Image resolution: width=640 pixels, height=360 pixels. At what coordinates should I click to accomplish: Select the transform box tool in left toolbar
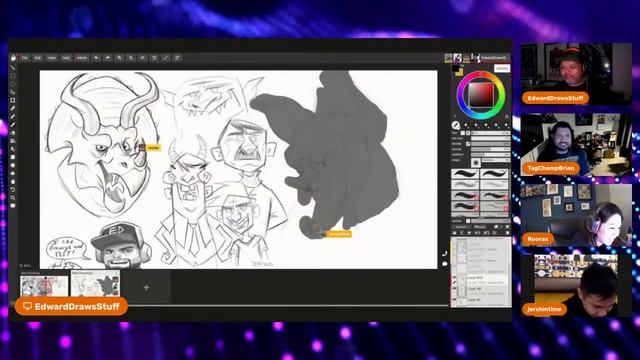pos(13,100)
